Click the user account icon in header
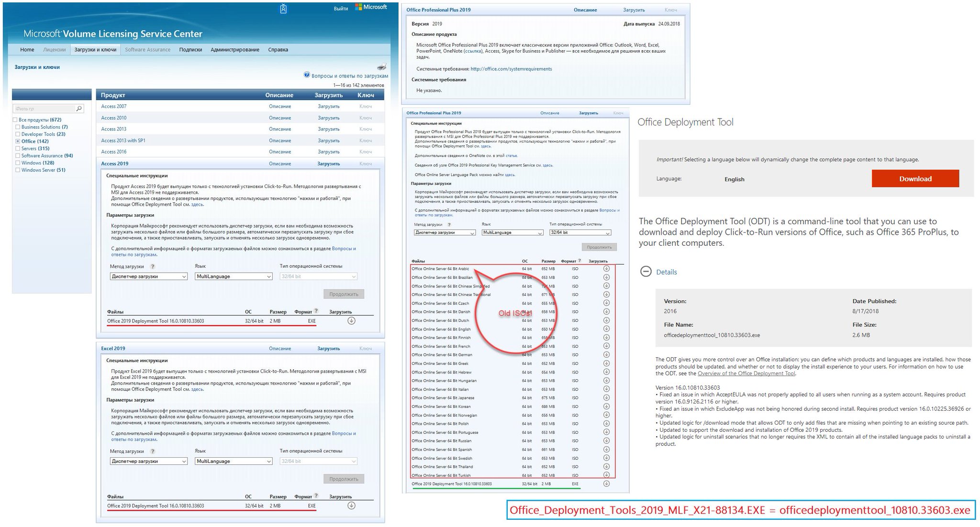980x527 pixels. click(283, 9)
